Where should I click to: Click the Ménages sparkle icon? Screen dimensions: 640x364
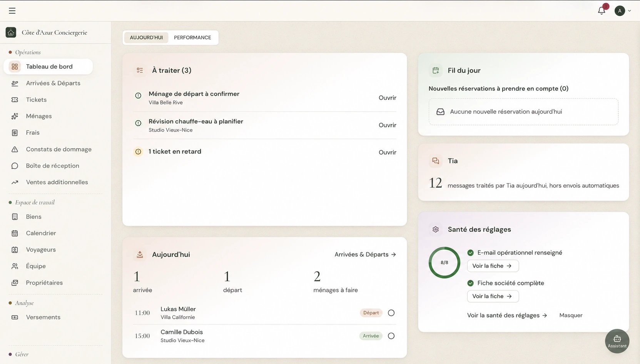tap(15, 116)
